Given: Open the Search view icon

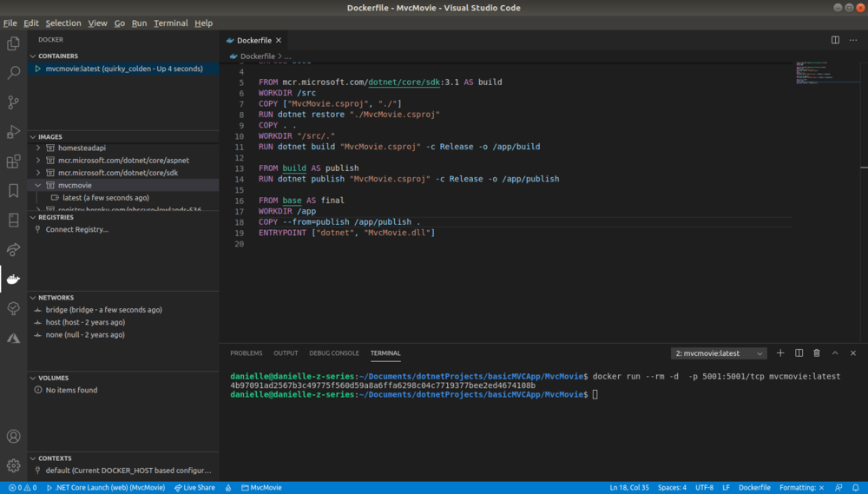Looking at the screenshot, I should point(13,73).
